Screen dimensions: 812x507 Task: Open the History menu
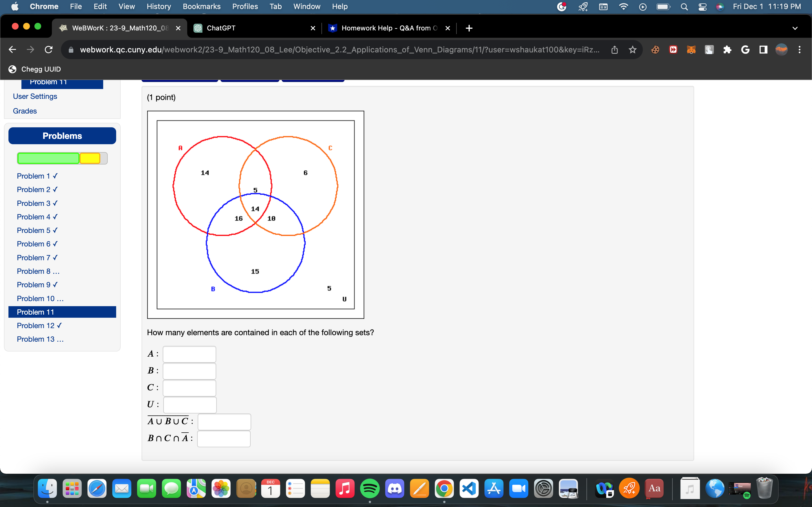[158, 6]
